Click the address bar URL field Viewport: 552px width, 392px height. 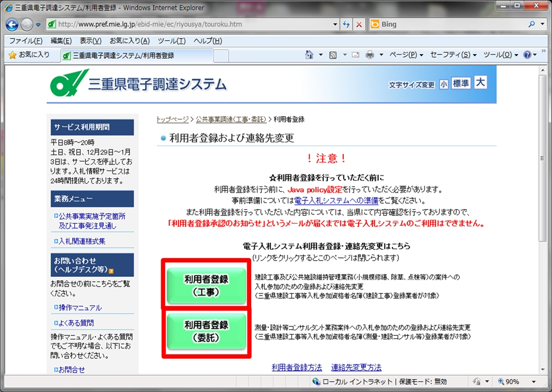pyautogui.click(x=192, y=24)
